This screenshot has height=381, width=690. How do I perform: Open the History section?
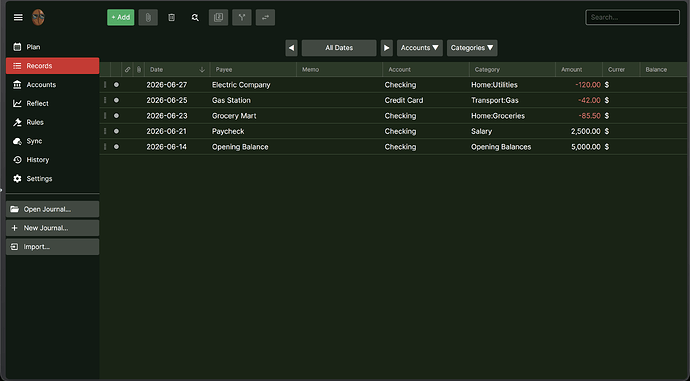[52, 160]
